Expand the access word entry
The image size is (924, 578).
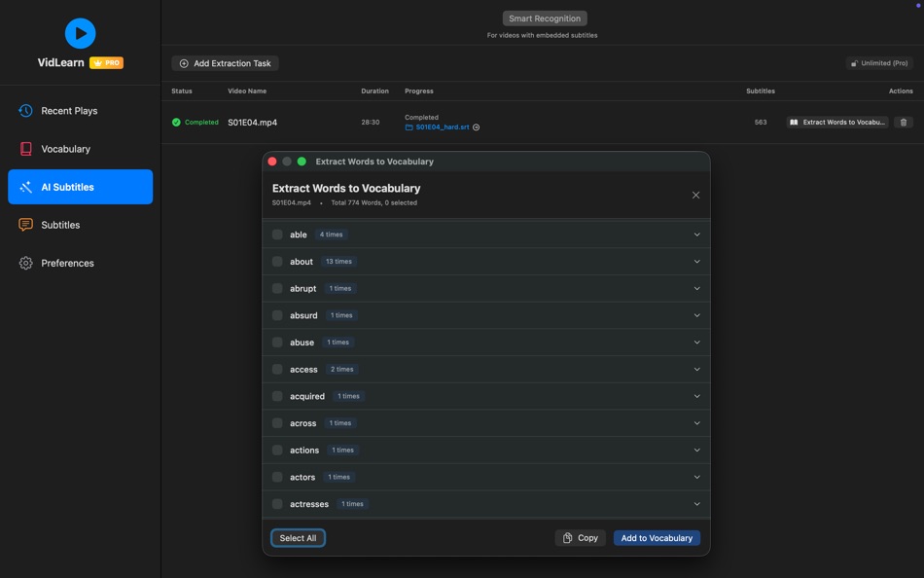point(696,369)
